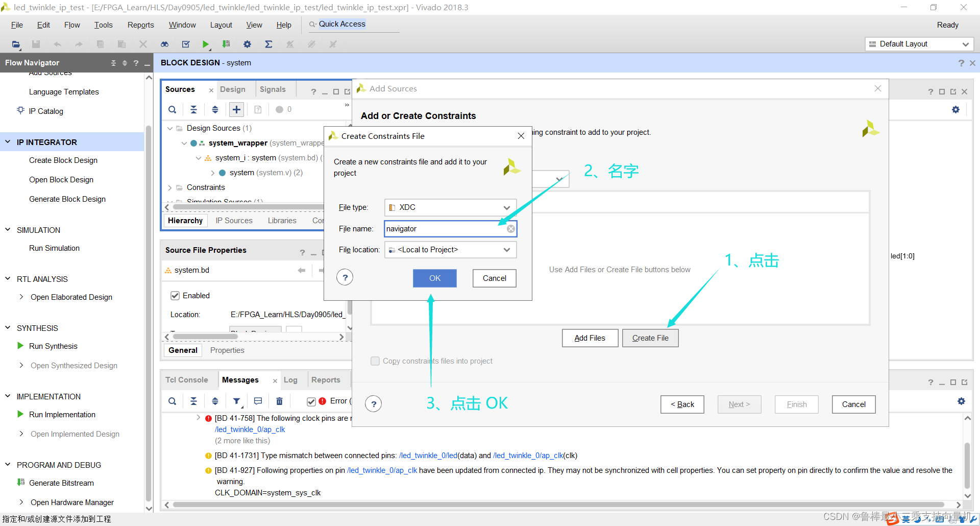Flow Navigator help question icon
Viewport: 980px width, 526px height.
136,63
